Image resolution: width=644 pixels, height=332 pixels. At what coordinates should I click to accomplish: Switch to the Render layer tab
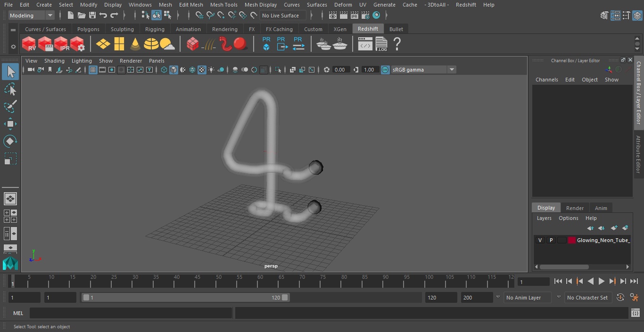575,208
